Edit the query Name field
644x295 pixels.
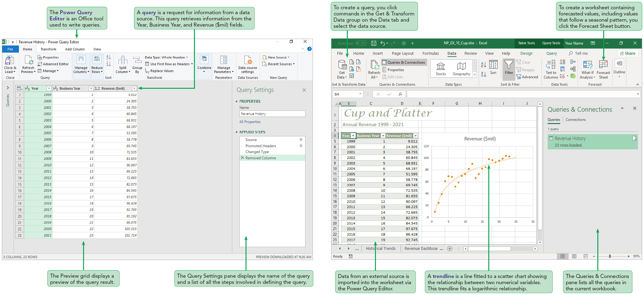(x=272, y=114)
